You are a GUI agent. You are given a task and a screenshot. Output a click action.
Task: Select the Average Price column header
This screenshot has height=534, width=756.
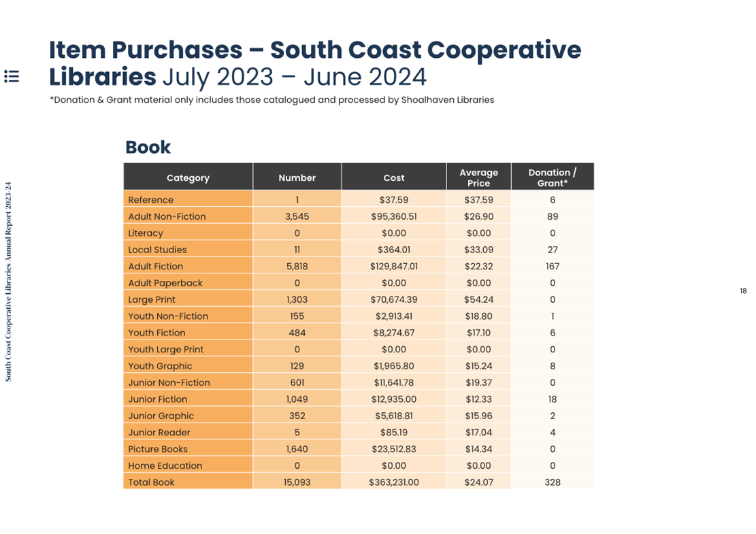pyautogui.click(x=479, y=178)
